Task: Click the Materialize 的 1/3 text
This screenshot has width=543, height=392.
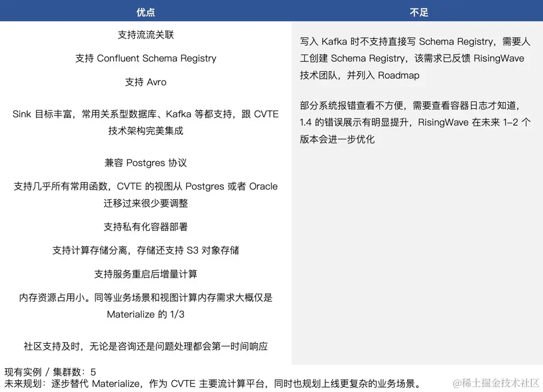Action: pos(146,314)
